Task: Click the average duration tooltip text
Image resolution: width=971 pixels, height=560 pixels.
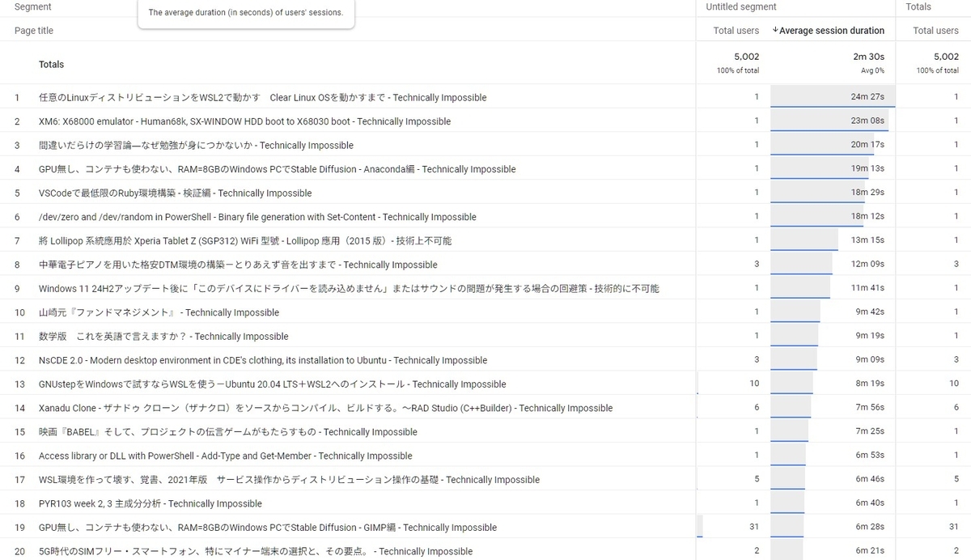Action: point(246,13)
